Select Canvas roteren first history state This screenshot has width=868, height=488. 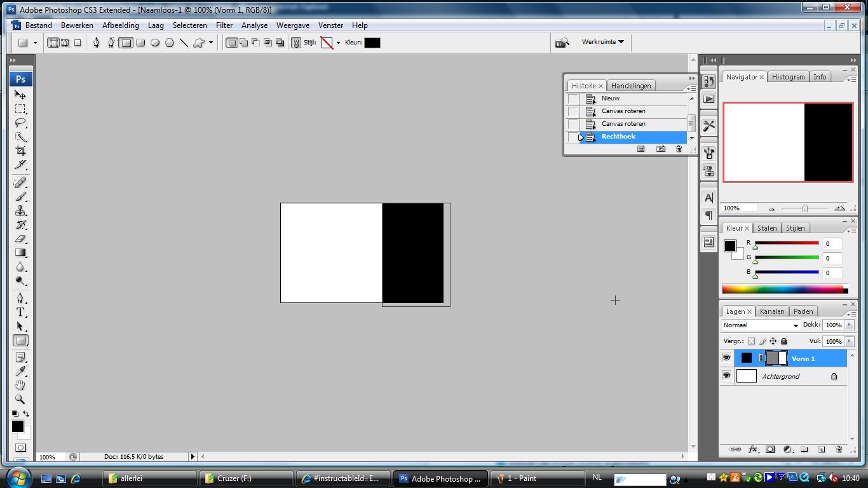[x=634, y=111]
